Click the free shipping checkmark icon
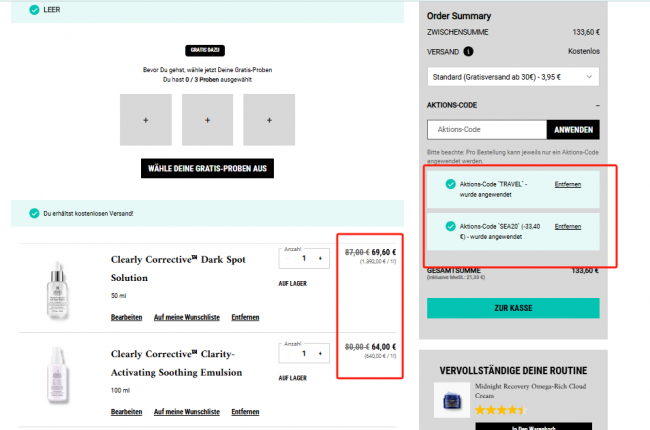Image resolution: width=650 pixels, height=430 pixels. point(34,213)
